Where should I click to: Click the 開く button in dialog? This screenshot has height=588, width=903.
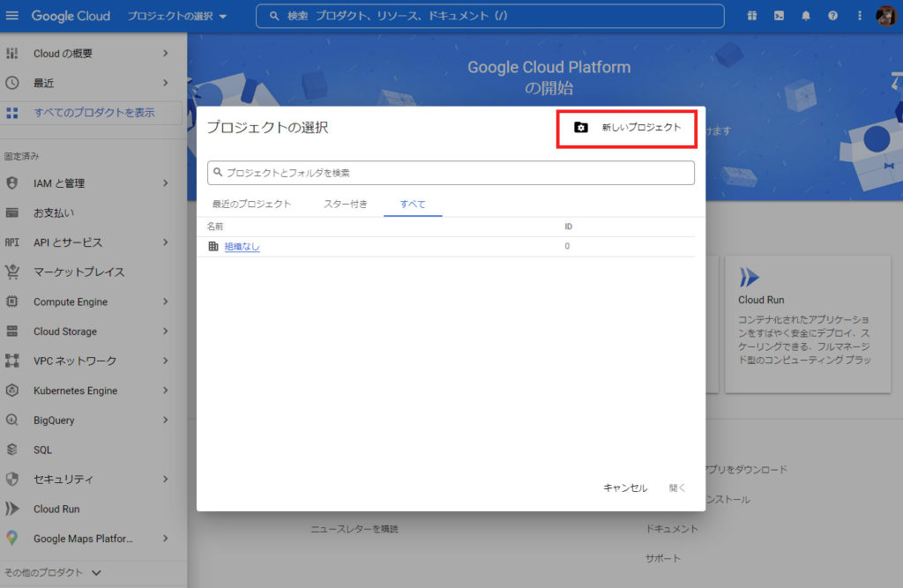coord(677,488)
